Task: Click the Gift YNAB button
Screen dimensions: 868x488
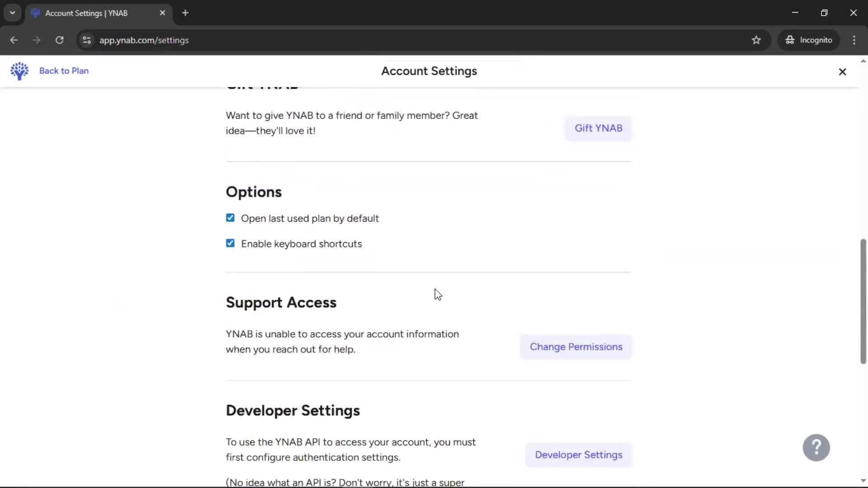Action: pos(598,128)
